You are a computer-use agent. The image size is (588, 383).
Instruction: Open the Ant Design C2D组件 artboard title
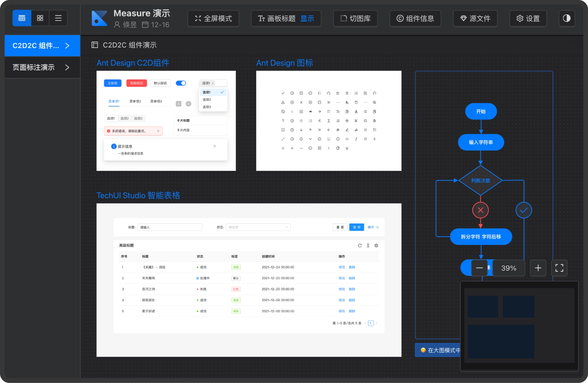click(x=133, y=63)
